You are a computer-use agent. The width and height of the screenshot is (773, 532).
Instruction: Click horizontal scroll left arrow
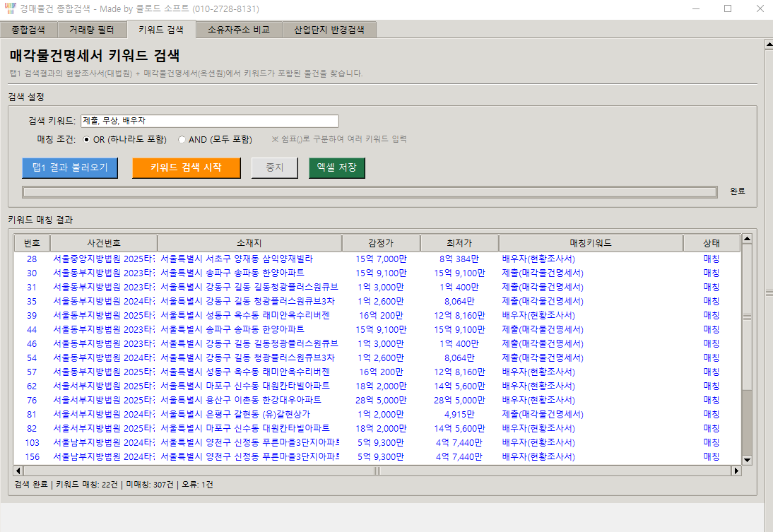(18, 471)
